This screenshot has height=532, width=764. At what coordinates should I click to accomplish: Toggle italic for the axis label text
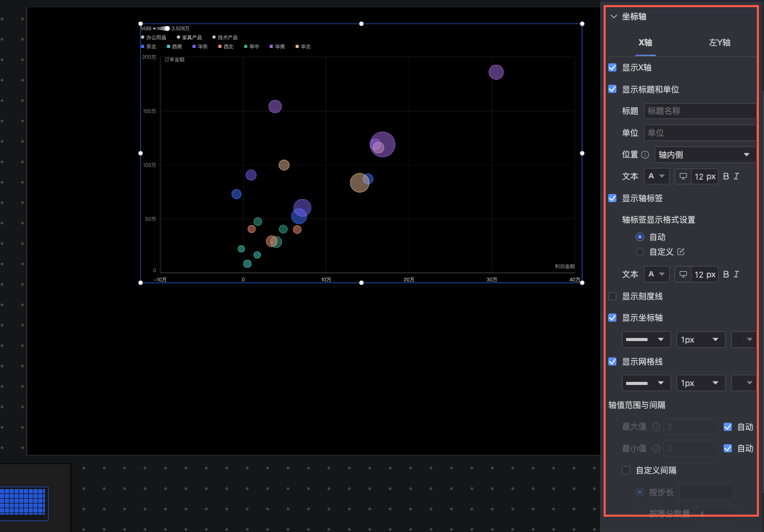click(x=736, y=274)
